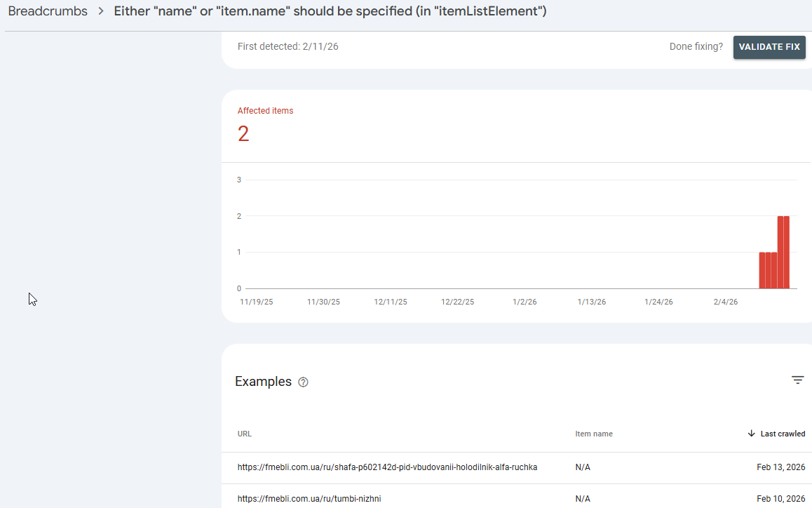
Task: Click the URL column header
Action: (x=245, y=434)
